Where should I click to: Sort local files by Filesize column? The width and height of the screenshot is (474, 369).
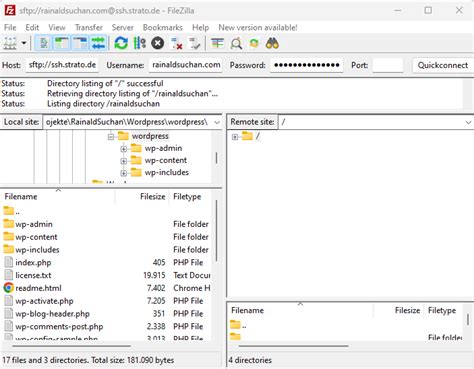143,197
